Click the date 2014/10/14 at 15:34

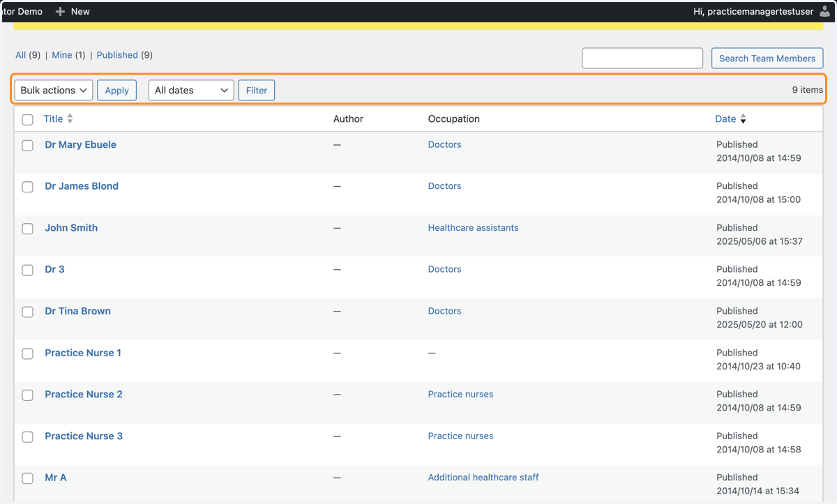point(757,491)
